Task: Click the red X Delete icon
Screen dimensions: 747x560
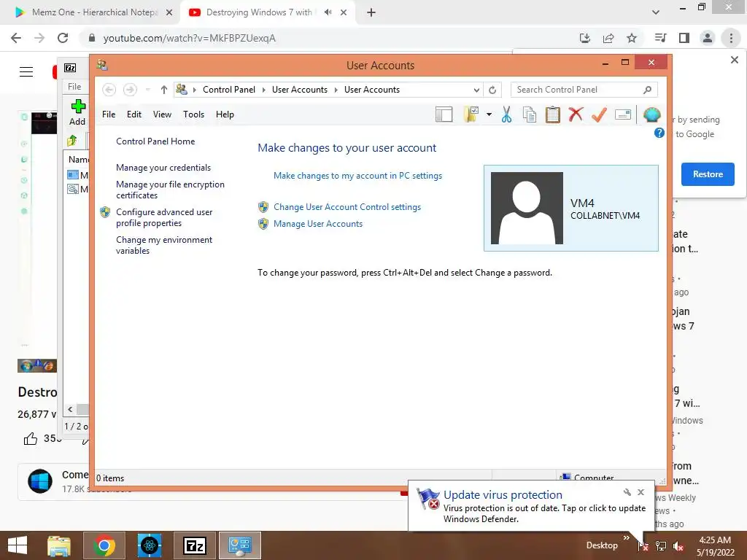Action: point(576,114)
